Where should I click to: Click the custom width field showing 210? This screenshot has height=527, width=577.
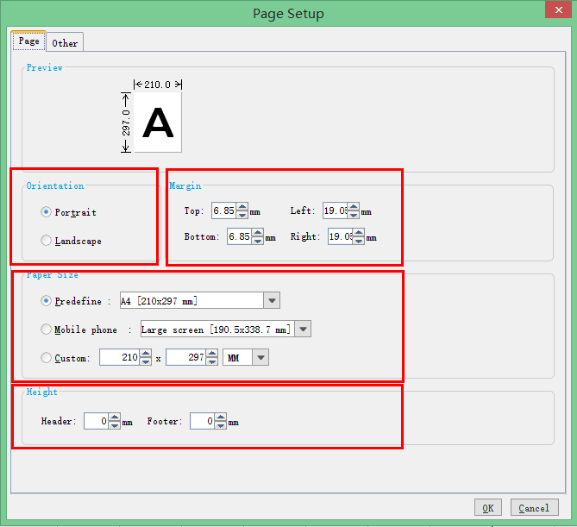(120, 357)
